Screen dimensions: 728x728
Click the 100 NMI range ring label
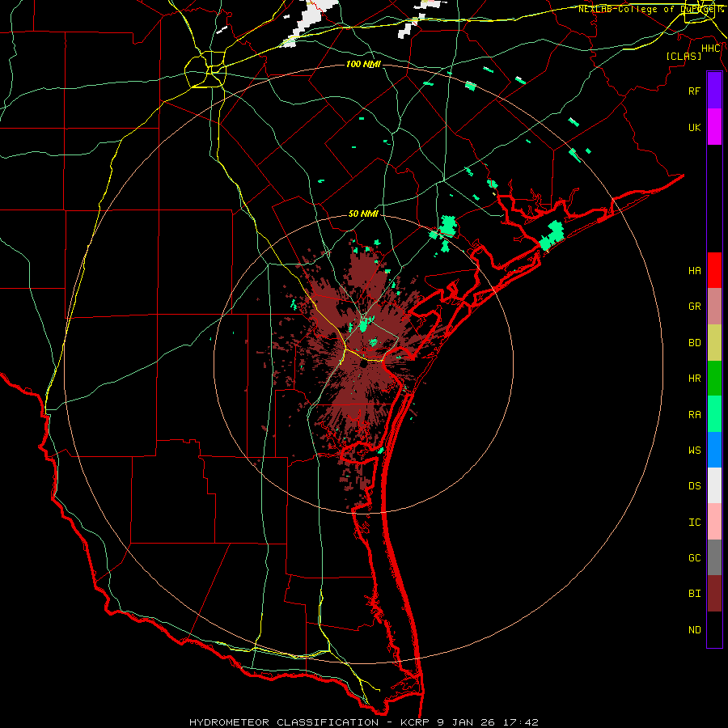tap(363, 64)
